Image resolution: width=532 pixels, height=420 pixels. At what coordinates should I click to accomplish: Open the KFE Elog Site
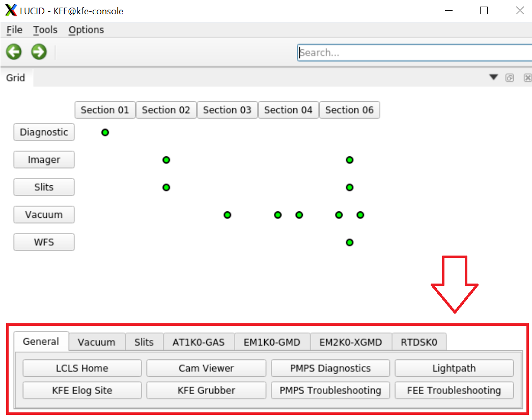(x=82, y=390)
